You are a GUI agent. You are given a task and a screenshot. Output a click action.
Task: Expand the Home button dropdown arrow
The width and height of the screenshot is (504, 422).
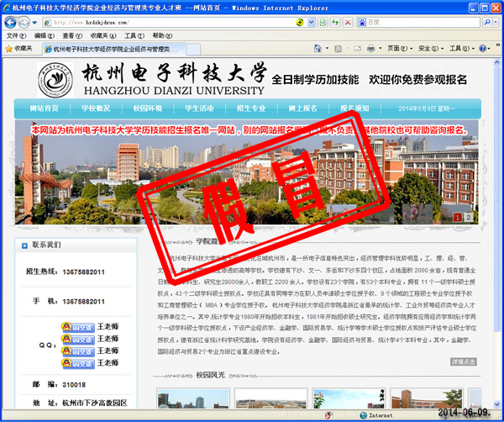(328, 49)
